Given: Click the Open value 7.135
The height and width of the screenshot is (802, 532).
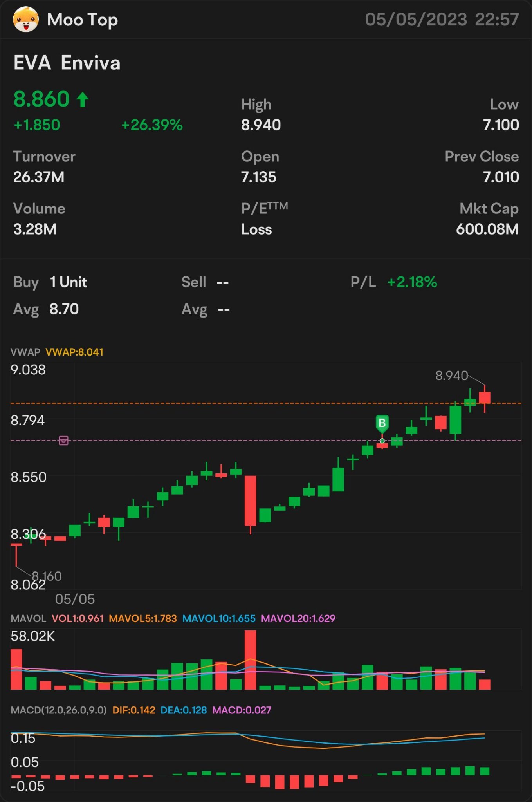Looking at the screenshot, I should point(258,177).
